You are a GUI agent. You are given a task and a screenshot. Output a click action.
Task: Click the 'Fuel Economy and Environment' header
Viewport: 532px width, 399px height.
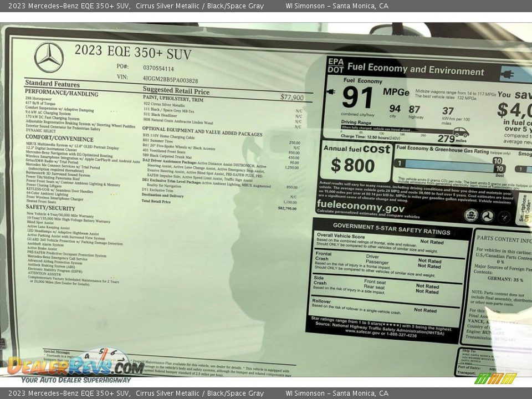[416, 69]
